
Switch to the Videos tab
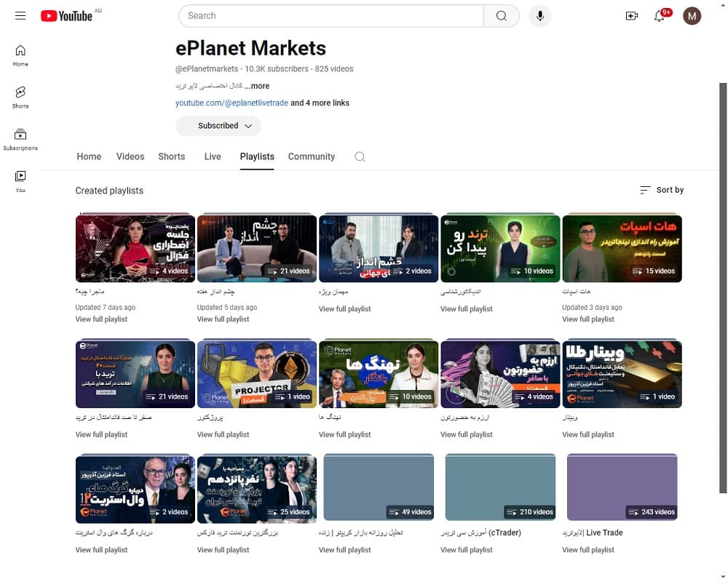pos(130,156)
